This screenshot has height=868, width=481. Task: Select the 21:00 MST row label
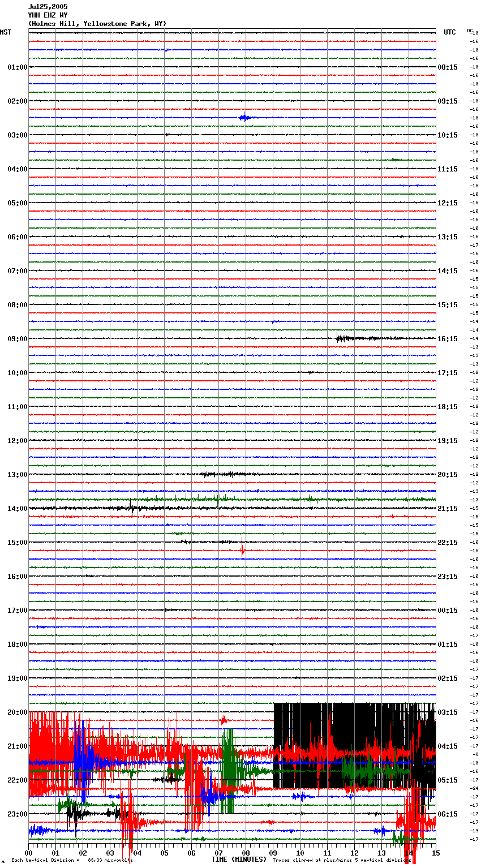(x=17, y=746)
